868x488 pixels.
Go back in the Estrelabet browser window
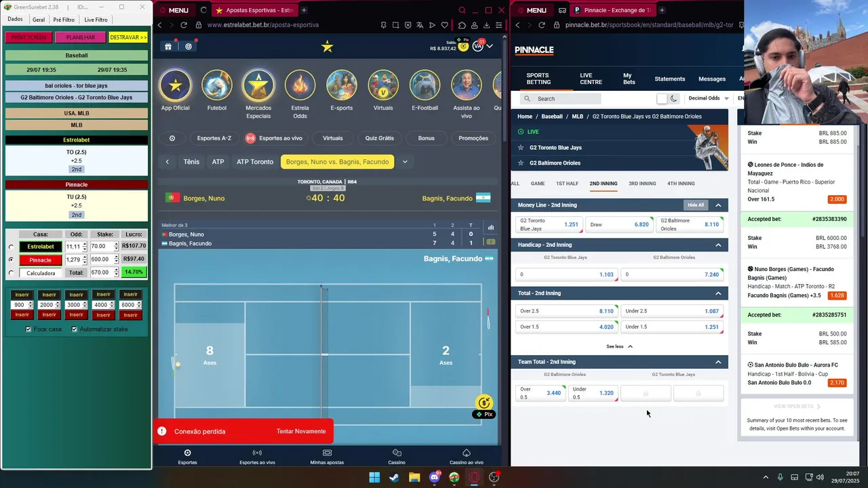160,25
